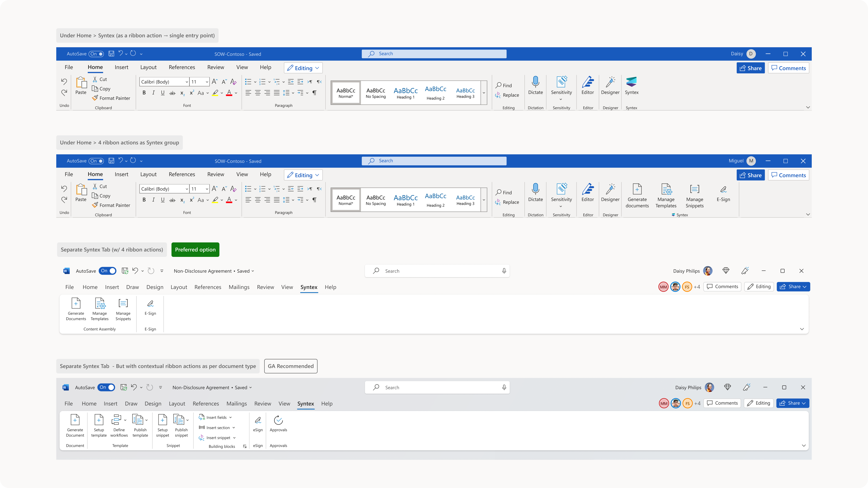This screenshot has width=868, height=488.
Task: Click eSign icon in GA Recommended ribbon
Action: (x=258, y=420)
